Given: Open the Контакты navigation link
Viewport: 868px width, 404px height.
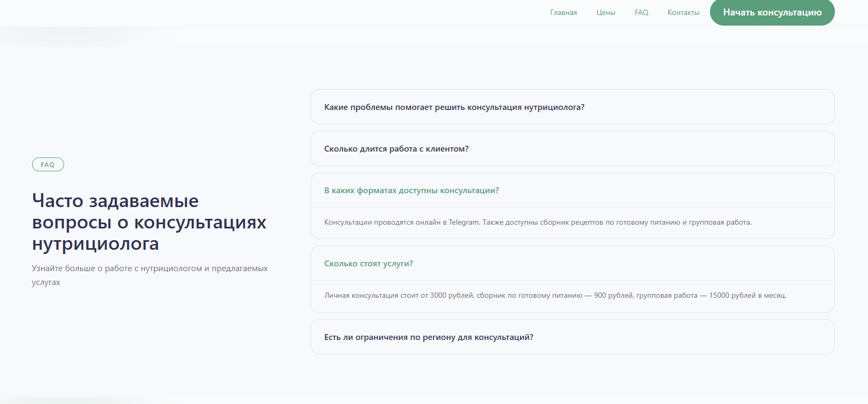Looking at the screenshot, I should point(683,13).
